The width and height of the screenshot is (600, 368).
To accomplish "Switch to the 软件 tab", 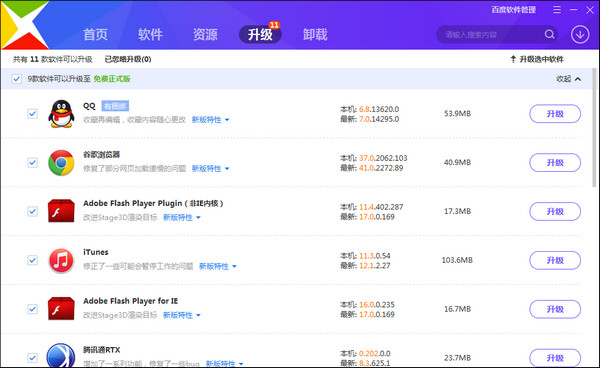I will coord(150,34).
